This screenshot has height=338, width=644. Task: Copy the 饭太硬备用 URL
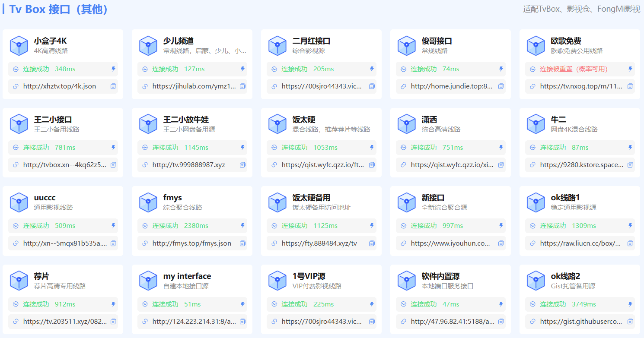tap(372, 243)
